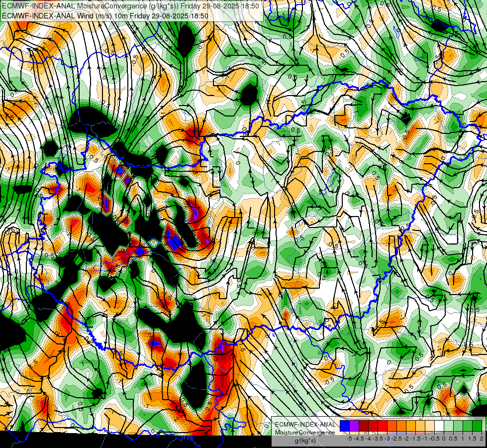Click the -3.5 legend tick value
This screenshot has width=487, height=448.
click(378, 439)
